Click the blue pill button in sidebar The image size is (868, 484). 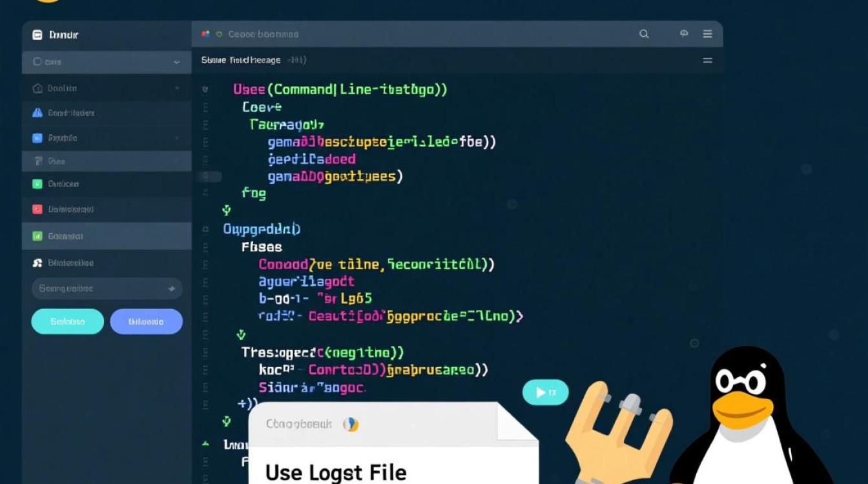click(146, 321)
